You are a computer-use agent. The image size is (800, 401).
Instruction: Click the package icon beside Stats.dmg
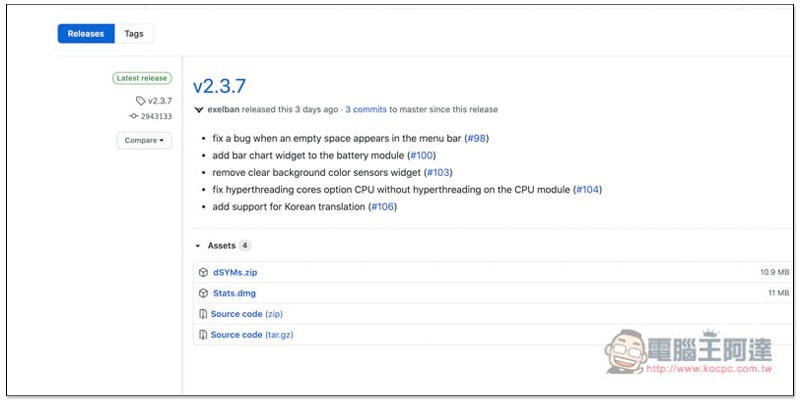coord(203,293)
